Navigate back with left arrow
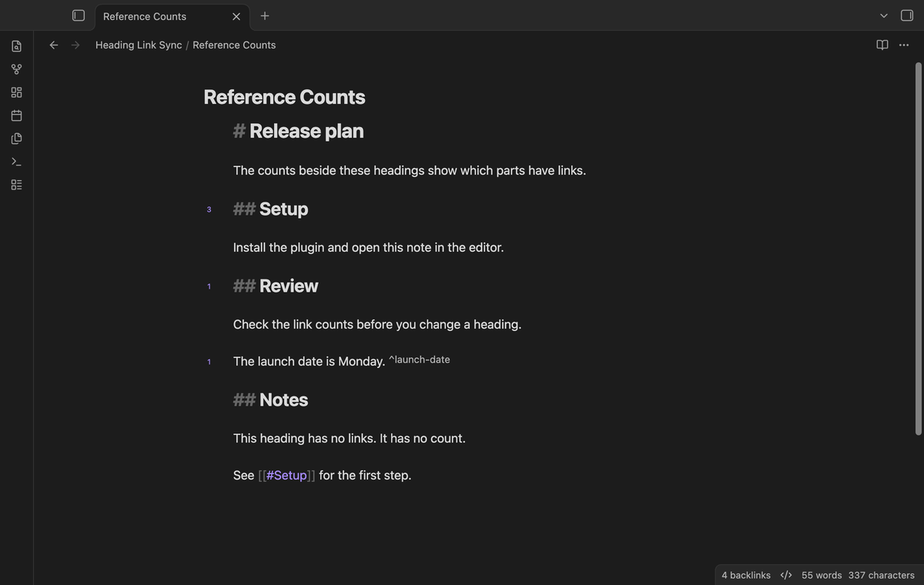This screenshot has width=924, height=585. 54,45
